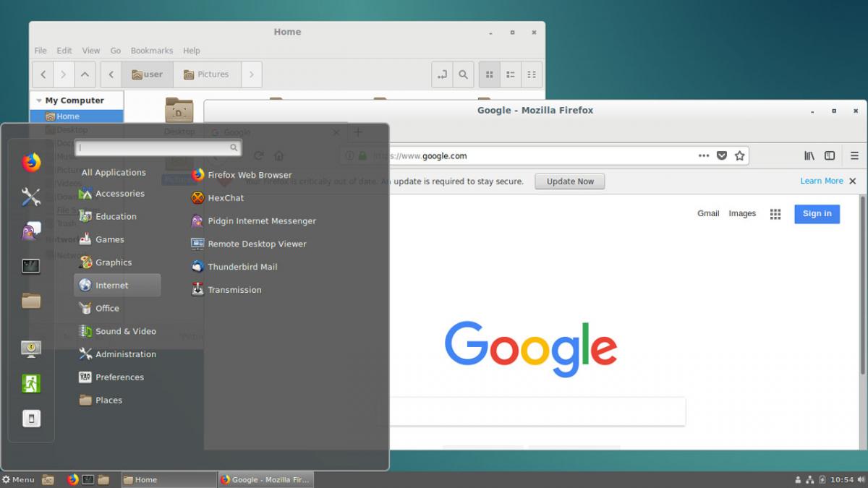Launch the terminal from favorites sidebar
The height and width of the screenshot is (488, 868).
[31, 266]
